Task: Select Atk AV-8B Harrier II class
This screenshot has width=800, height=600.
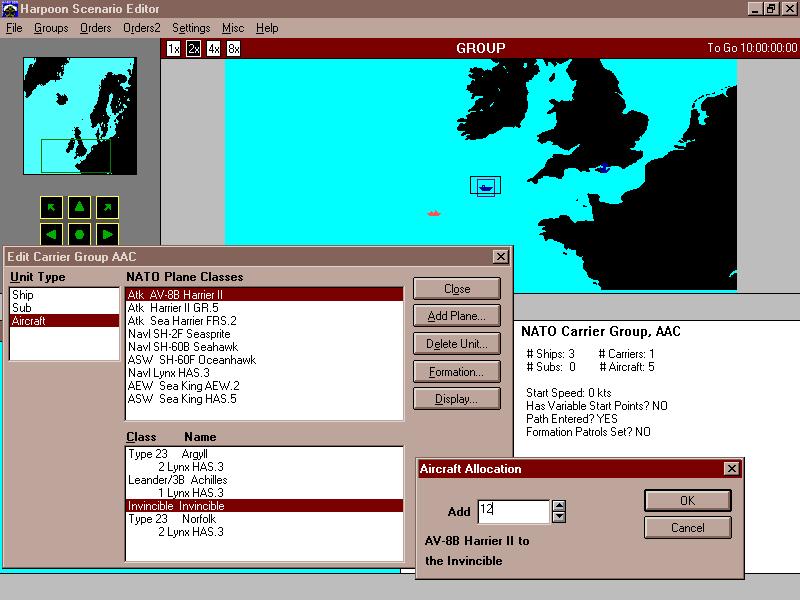Action: [264, 294]
